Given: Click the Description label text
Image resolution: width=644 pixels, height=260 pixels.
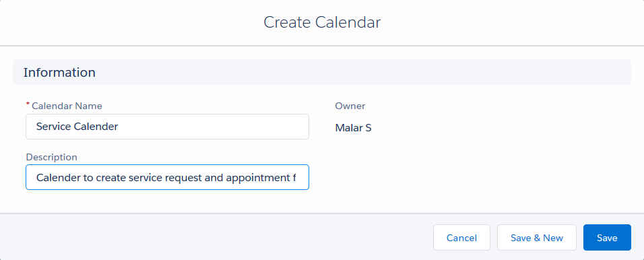Looking at the screenshot, I should point(51,158).
